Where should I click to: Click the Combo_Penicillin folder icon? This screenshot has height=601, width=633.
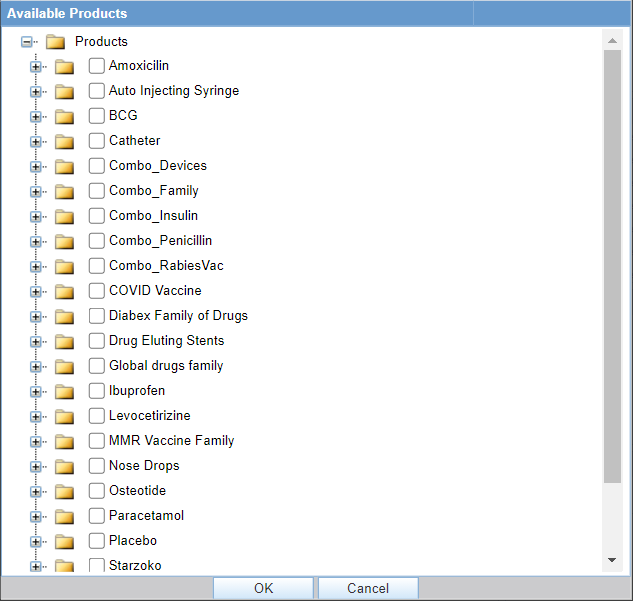tap(64, 242)
